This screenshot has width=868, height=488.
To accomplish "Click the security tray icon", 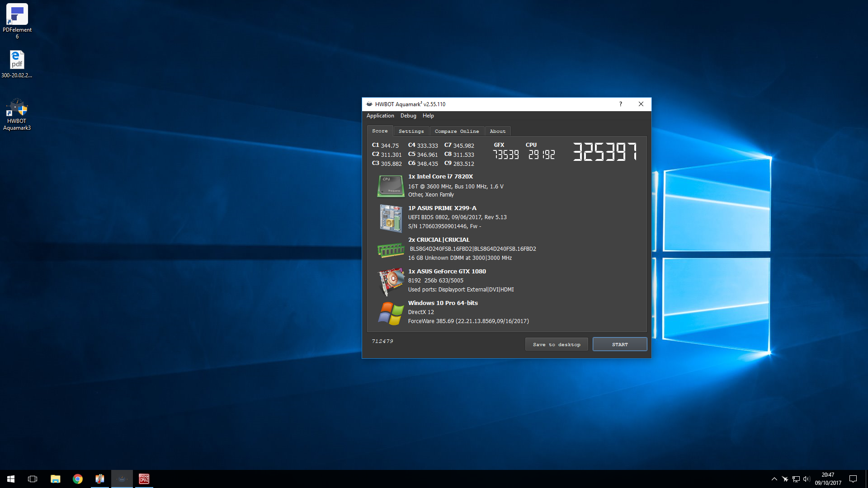I will point(785,479).
